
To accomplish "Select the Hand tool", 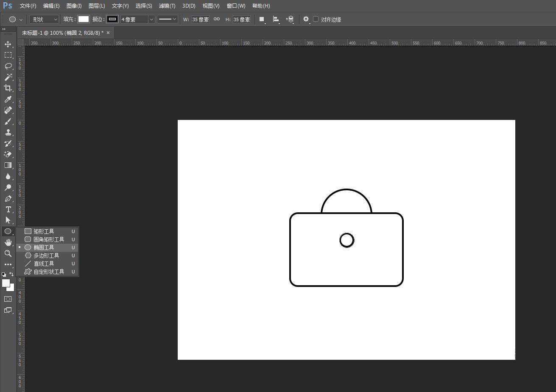I will [8, 242].
